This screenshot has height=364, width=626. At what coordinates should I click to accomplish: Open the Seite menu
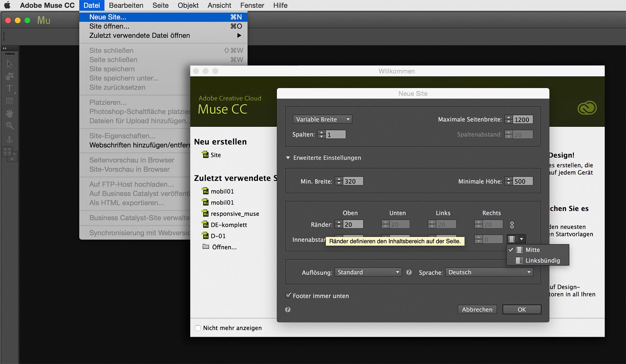click(x=160, y=5)
